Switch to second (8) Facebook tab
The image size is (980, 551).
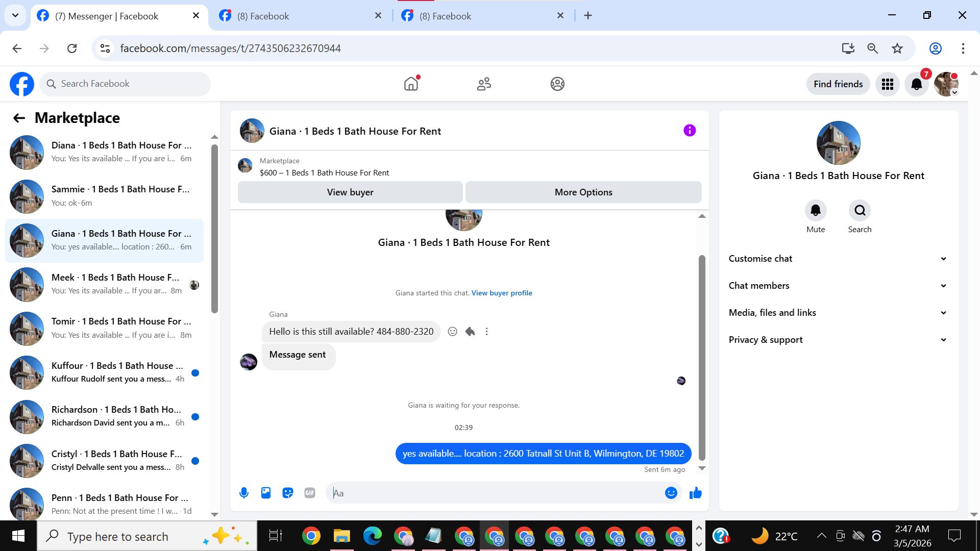click(x=301, y=16)
